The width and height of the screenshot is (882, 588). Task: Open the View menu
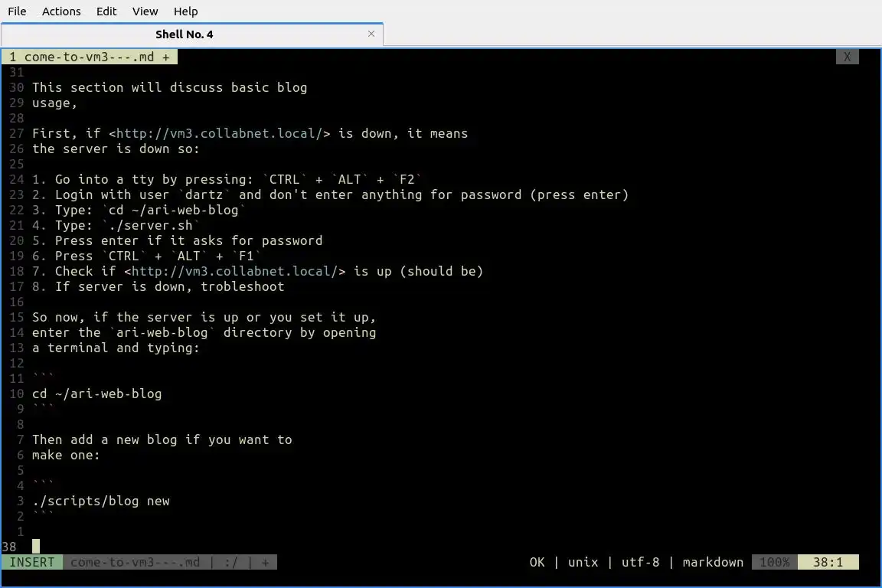pyautogui.click(x=145, y=11)
